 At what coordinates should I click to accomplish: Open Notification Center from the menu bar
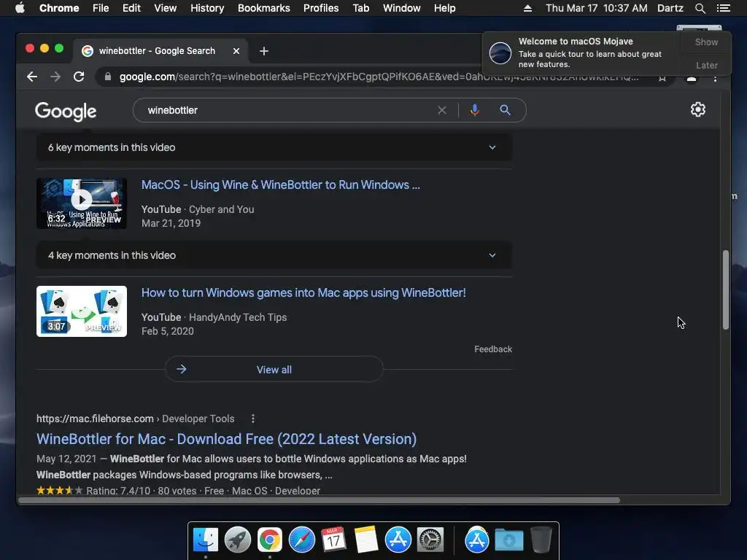coord(723,8)
